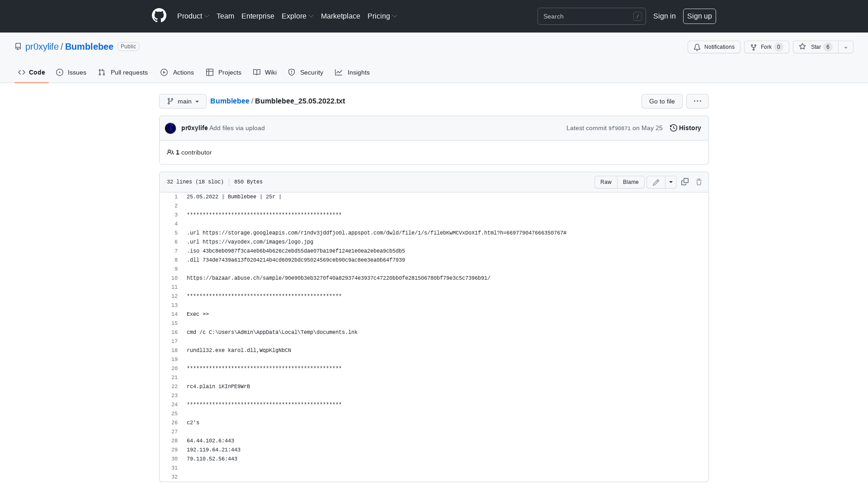Click Bumblebee breadcrumb folder link
Viewport: 868px width, 488px height.
[x=230, y=101]
